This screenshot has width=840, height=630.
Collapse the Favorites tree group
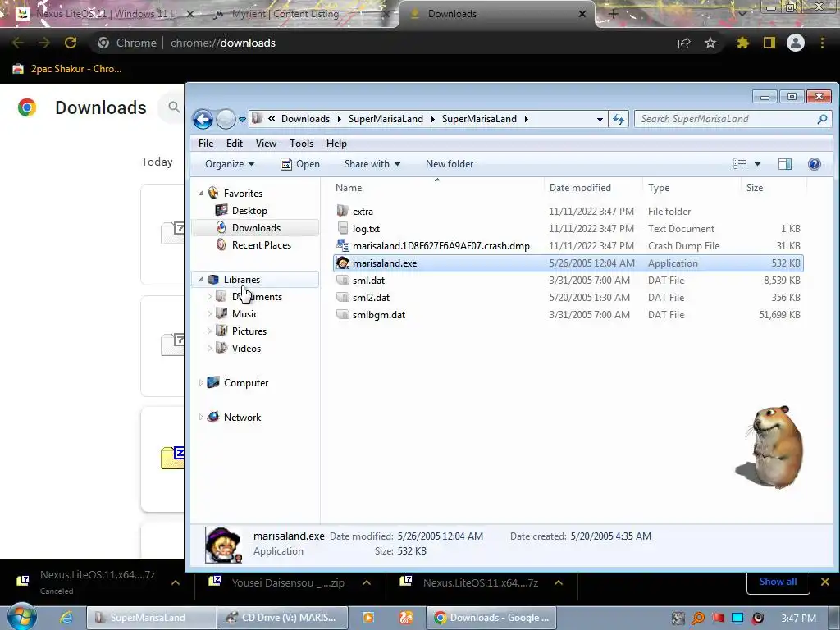(201, 194)
